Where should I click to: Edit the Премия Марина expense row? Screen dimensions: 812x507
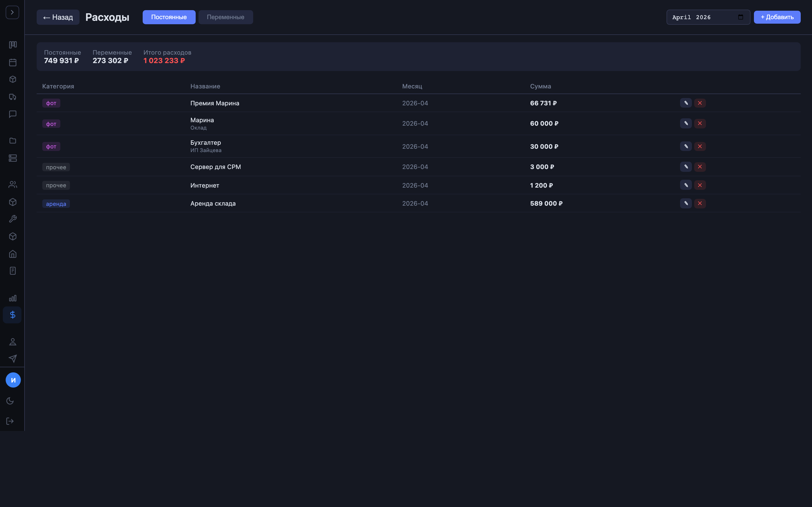(x=686, y=103)
